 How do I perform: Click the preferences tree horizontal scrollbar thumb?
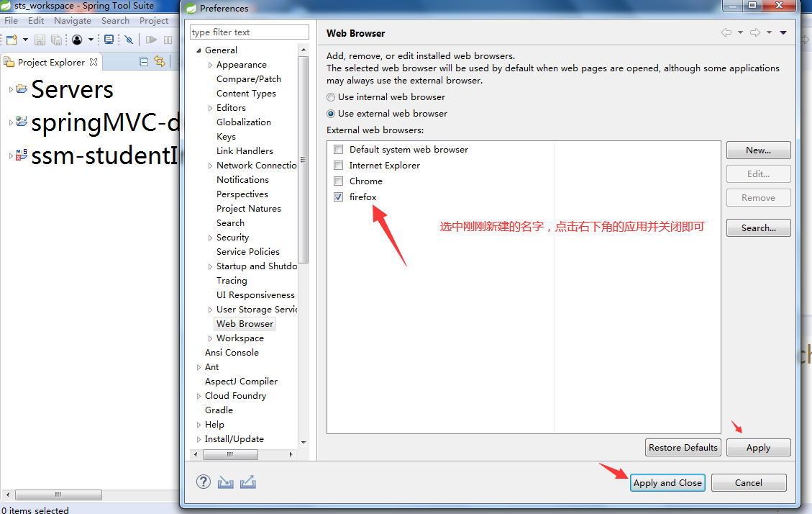[230, 454]
